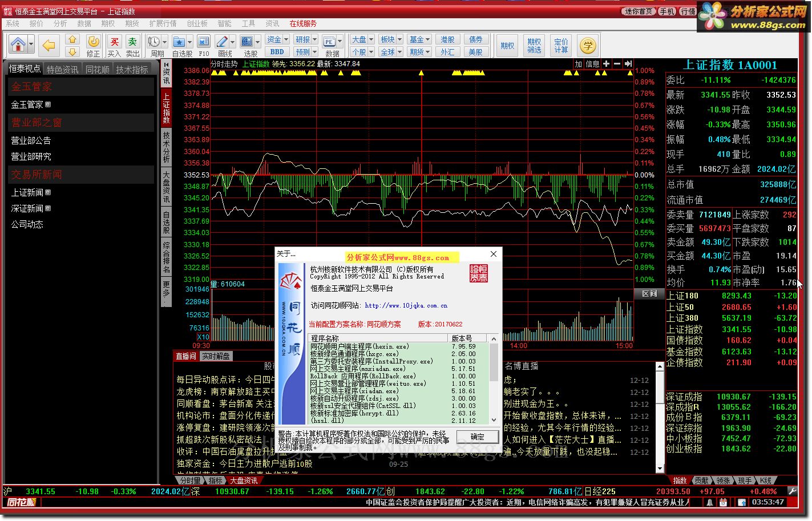This screenshot has height=521, width=812.
Task: Open the 预测 dropdown
Action: pos(314,52)
